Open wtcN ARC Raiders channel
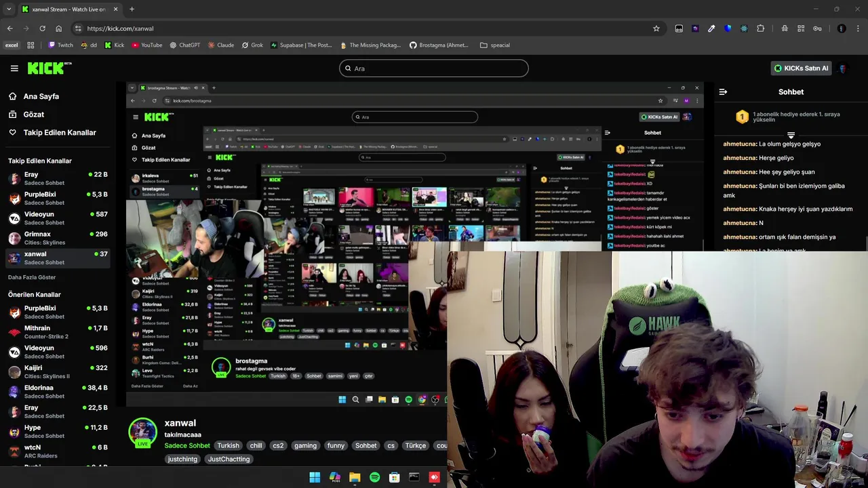The image size is (868, 488). tap(57, 451)
